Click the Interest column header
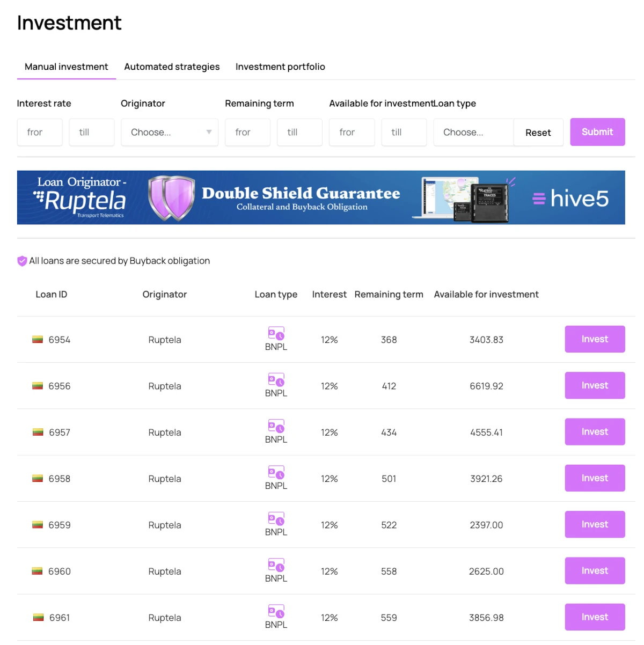The height and width of the screenshot is (645, 644). tap(330, 294)
